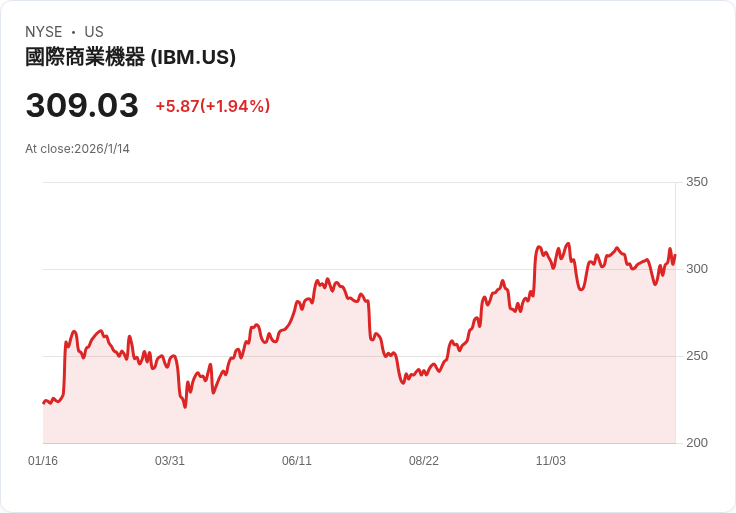Click the 11/03 date axis label
The height and width of the screenshot is (513, 736).
(551, 461)
